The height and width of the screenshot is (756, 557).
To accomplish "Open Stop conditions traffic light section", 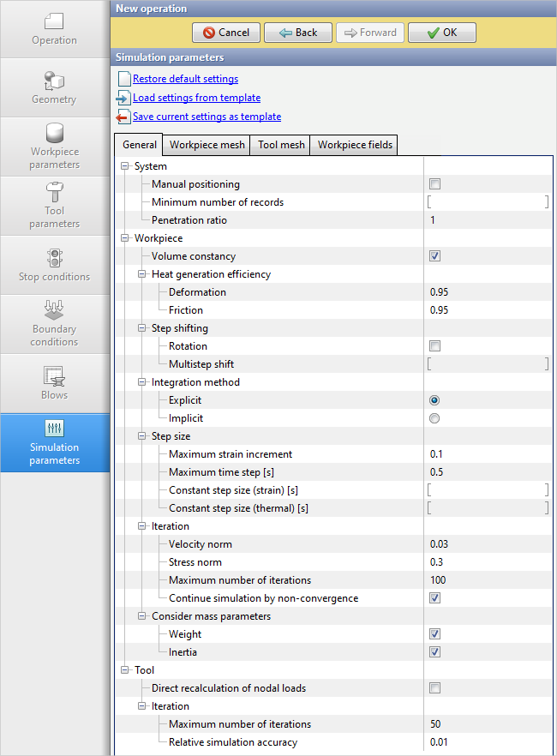I will pos(54,265).
